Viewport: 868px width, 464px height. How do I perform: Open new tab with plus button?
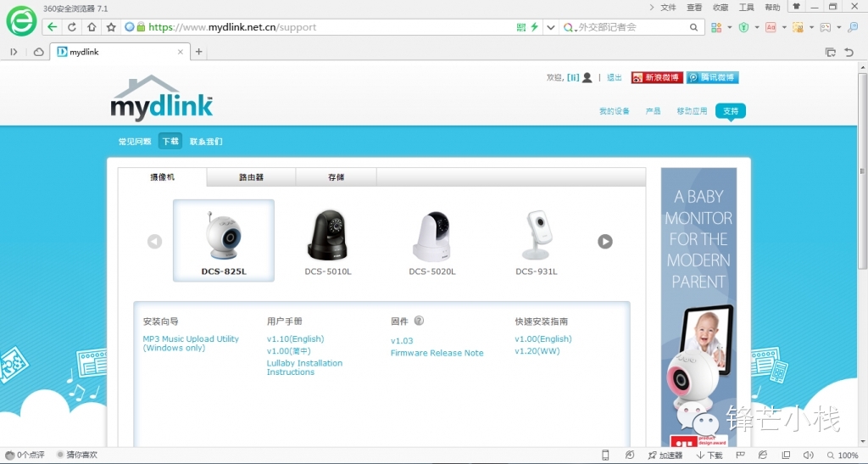pos(198,52)
